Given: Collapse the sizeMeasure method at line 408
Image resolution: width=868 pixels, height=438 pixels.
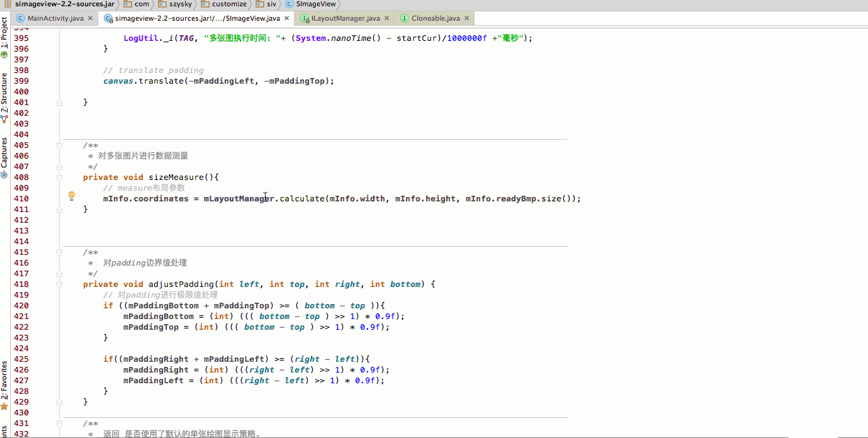Looking at the screenshot, I should click(x=60, y=177).
